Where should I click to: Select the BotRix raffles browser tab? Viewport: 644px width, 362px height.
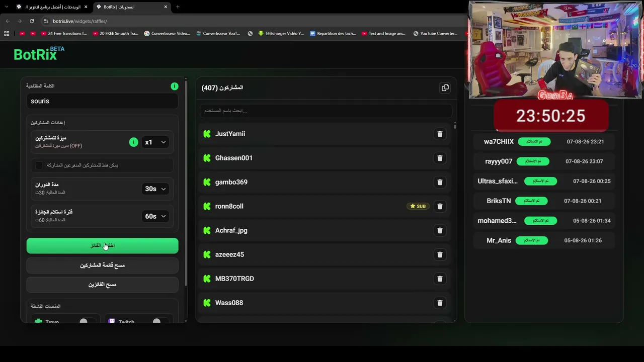(x=132, y=7)
